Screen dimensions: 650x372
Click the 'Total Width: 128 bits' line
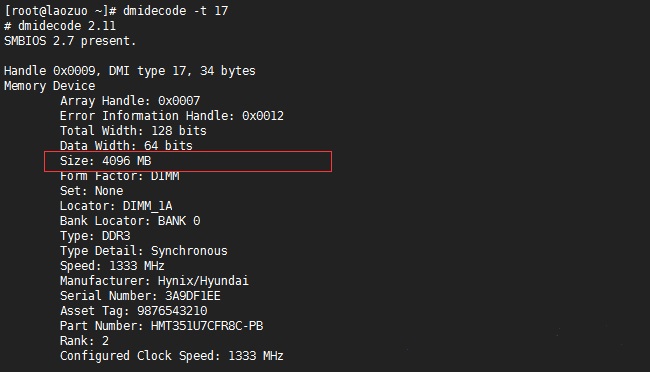(133, 131)
